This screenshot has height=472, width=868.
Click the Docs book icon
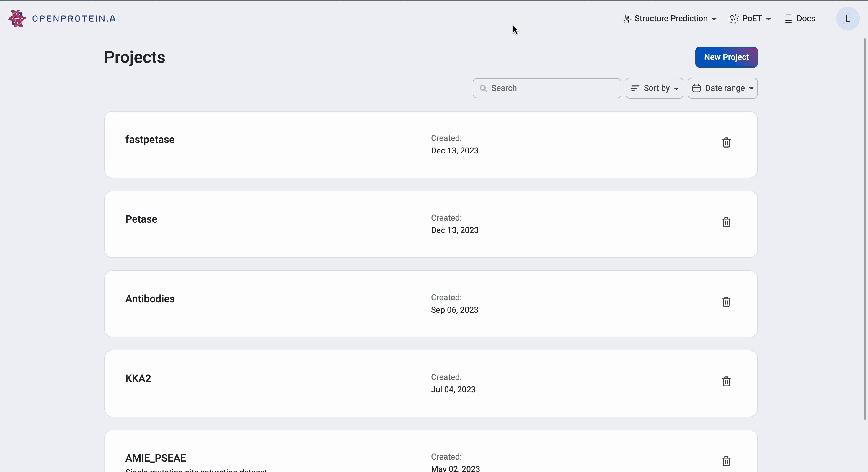(788, 19)
